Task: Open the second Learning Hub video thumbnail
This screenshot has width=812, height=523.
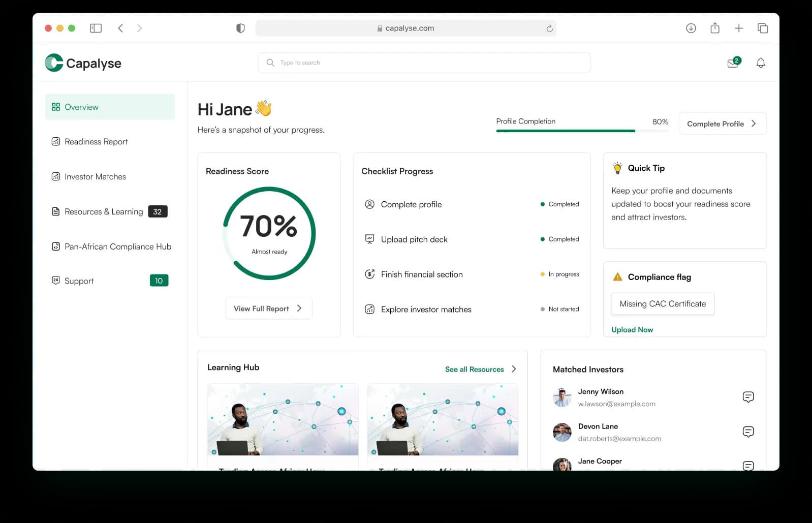Action: tap(443, 420)
